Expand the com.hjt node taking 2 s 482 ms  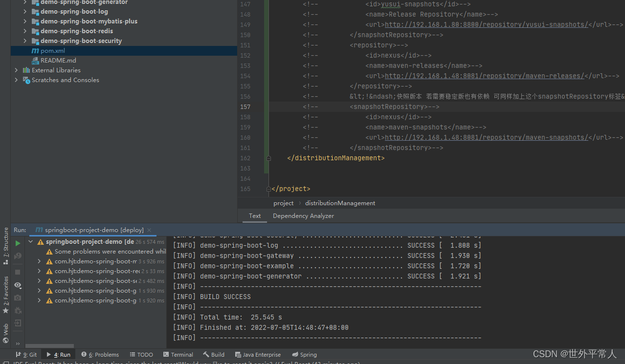coord(39,281)
